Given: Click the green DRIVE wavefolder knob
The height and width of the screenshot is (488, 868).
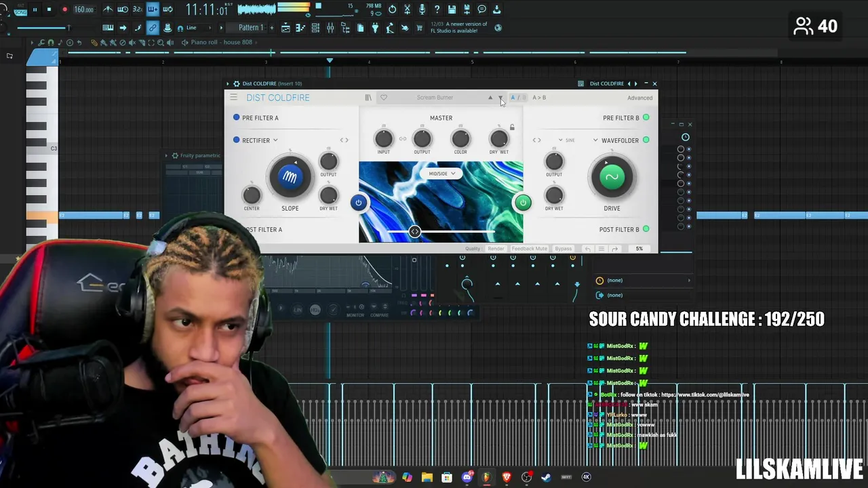Looking at the screenshot, I should tap(612, 177).
